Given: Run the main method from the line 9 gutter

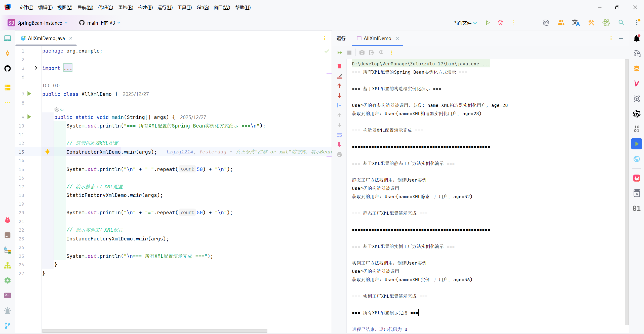Looking at the screenshot, I should click(x=29, y=117).
